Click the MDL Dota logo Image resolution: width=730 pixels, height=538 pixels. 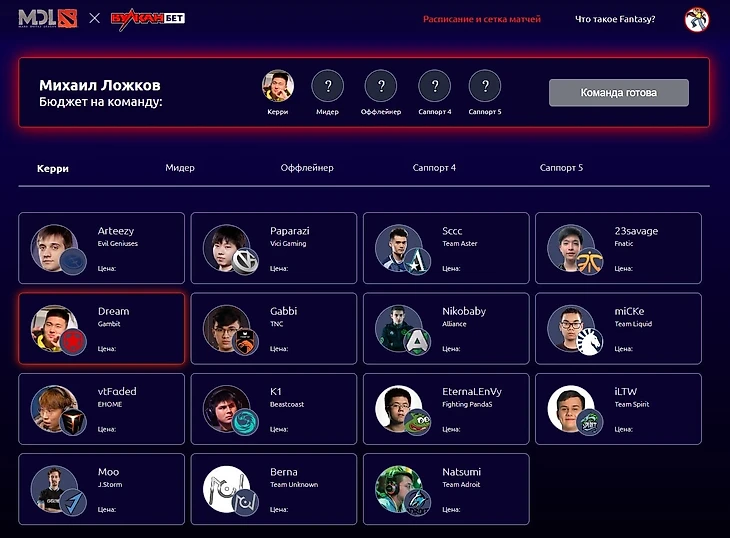click(x=48, y=19)
